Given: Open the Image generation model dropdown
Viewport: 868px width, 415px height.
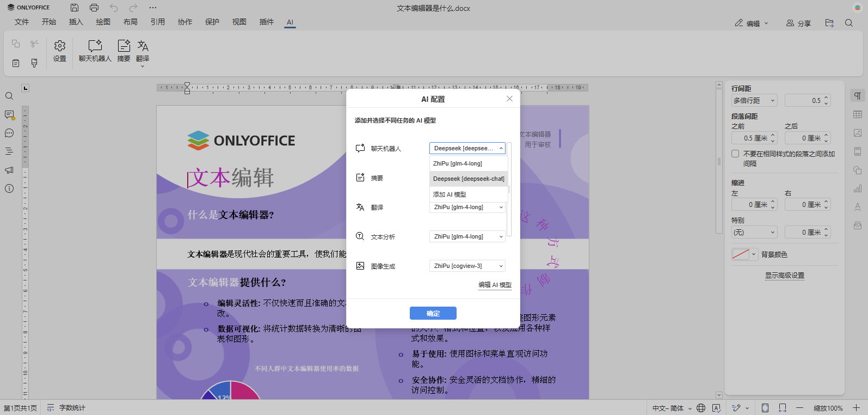Looking at the screenshot, I should coord(467,266).
